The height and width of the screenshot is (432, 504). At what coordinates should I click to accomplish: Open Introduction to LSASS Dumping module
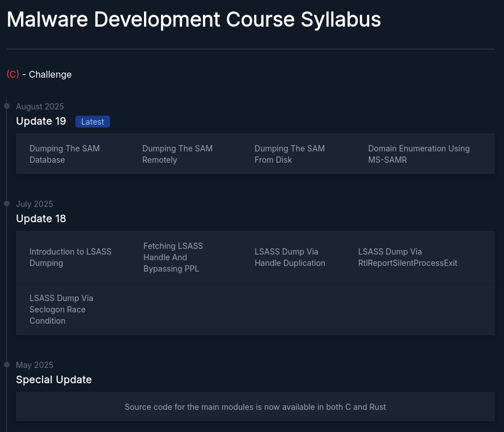pos(70,257)
